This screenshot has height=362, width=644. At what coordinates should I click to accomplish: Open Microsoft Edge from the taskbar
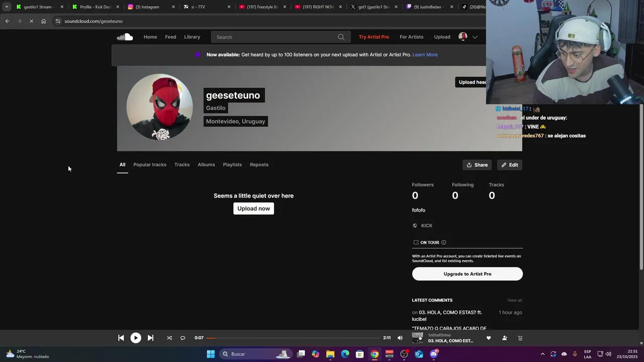tap(345, 354)
